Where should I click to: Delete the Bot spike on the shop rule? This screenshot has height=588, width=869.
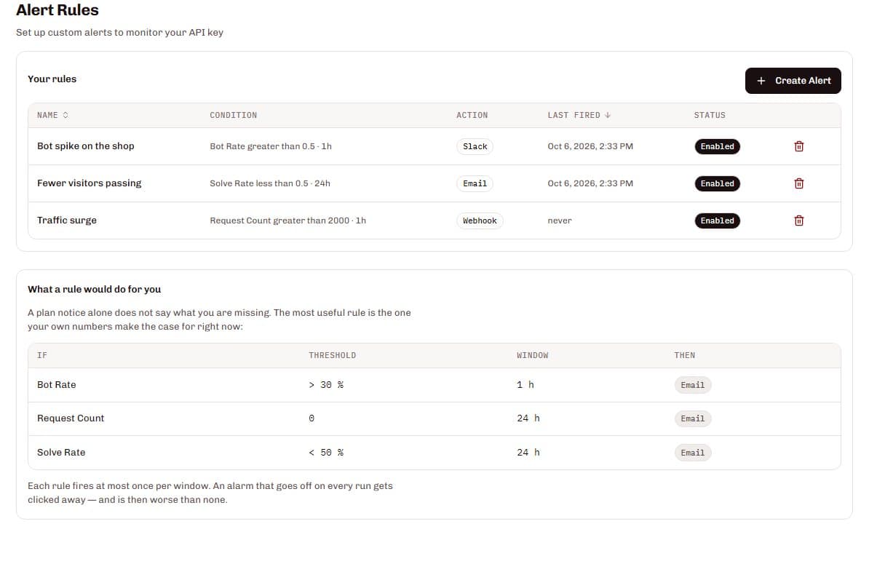click(x=798, y=146)
